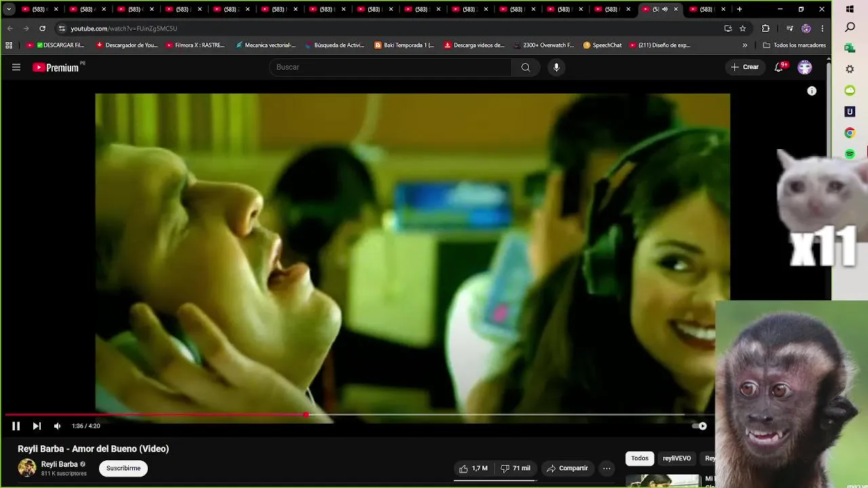The width and height of the screenshot is (868, 488).
Task: Click the 811 K suscriptores text
Action: [64, 473]
